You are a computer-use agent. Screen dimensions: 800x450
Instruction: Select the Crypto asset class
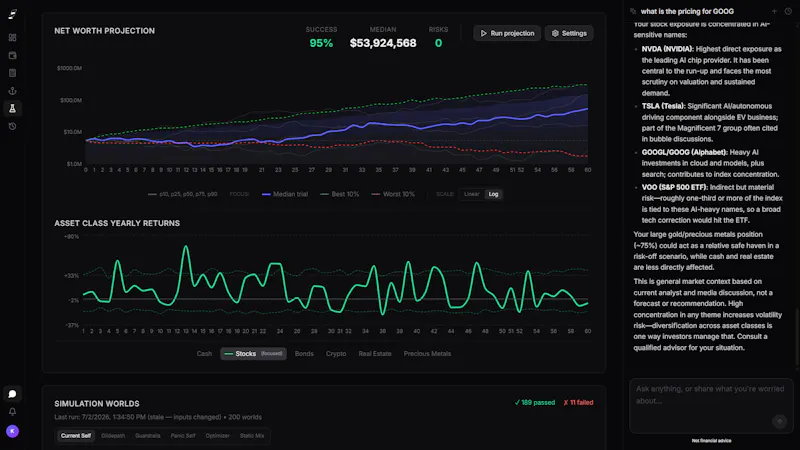[x=336, y=354]
